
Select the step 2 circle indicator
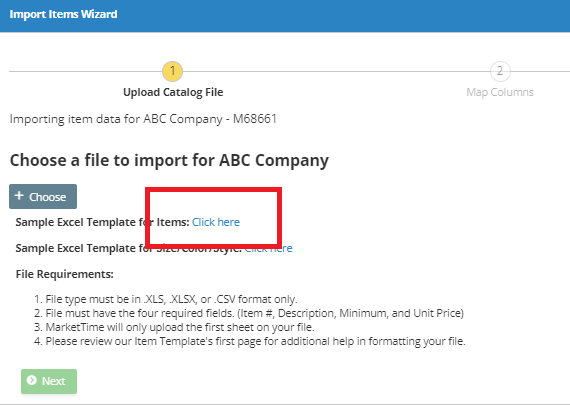[500, 71]
